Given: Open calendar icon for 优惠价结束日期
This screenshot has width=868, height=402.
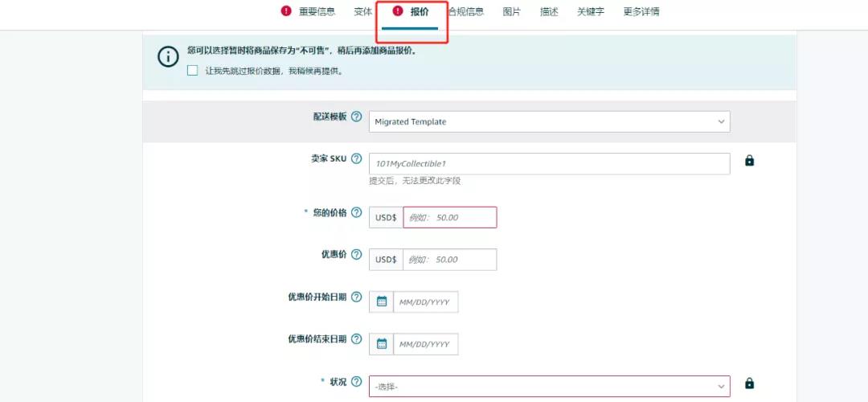Looking at the screenshot, I should click(382, 344).
